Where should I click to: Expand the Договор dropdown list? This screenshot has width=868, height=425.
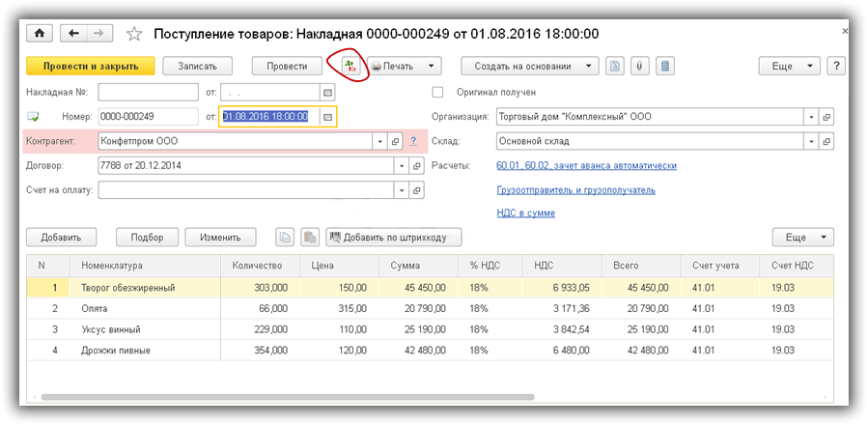pyautogui.click(x=403, y=166)
